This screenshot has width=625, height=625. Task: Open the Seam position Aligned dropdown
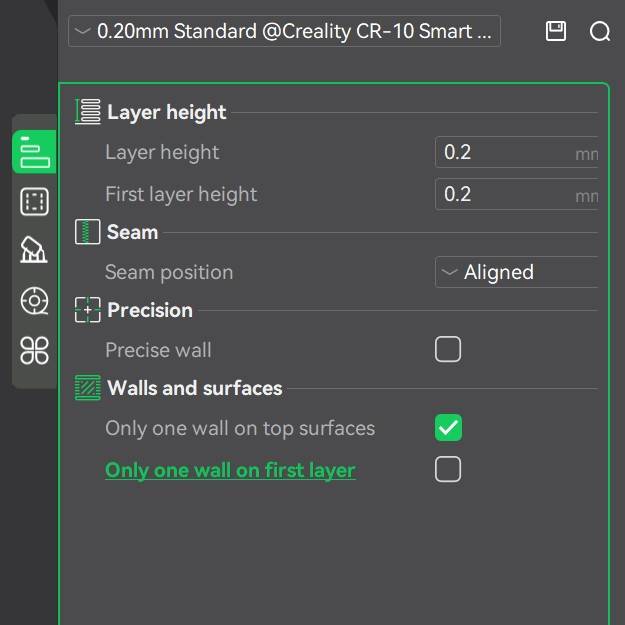[516, 272]
